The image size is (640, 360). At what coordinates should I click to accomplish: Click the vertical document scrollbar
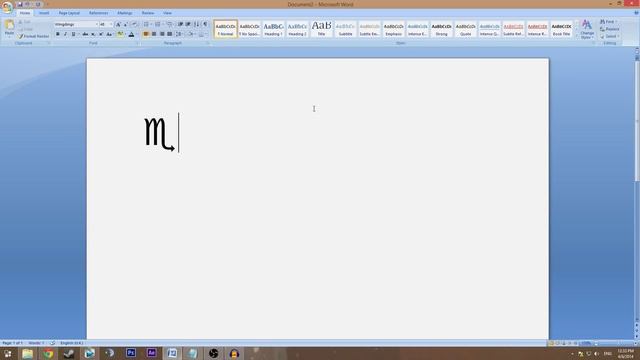click(637, 120)
